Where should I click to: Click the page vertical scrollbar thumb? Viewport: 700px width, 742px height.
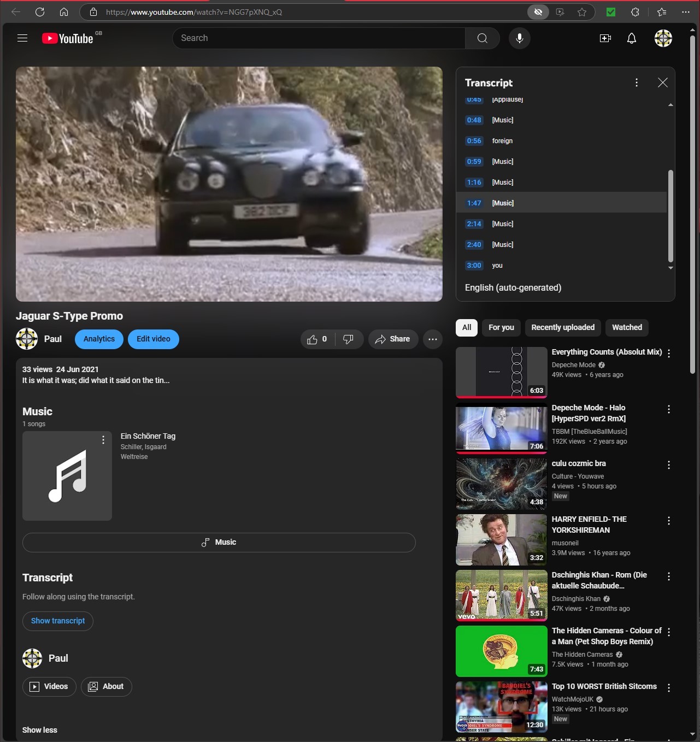point(692,205)
